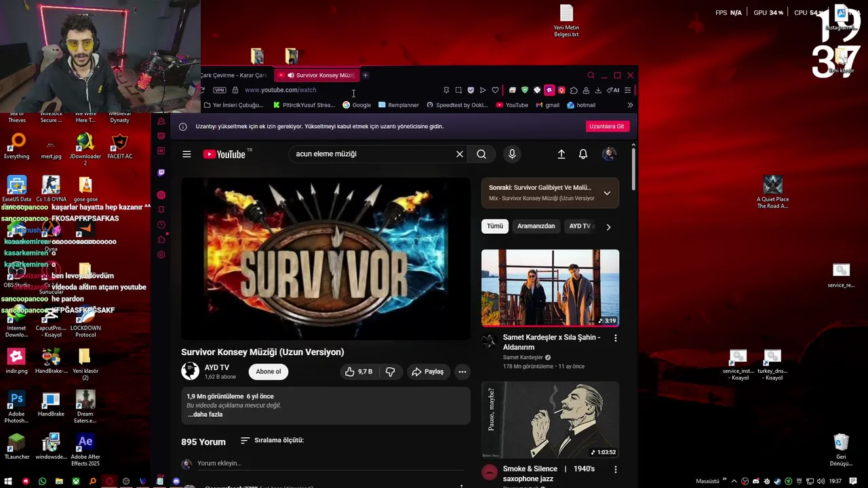This screenshot has height=488, width=868.
Task: Open the YouTube account avatar menu
Action: (x=609, y=154)
